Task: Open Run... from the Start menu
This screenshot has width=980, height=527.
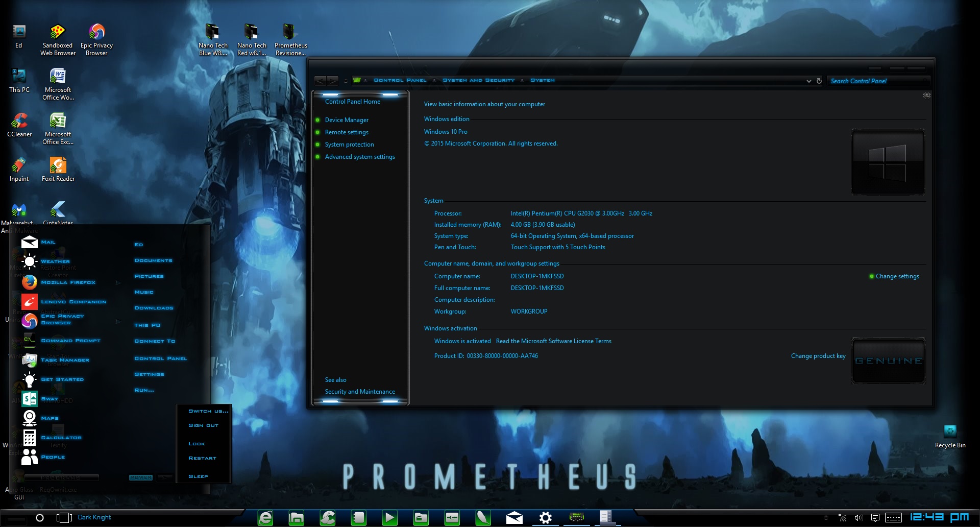Action: (x=144, y=390)
